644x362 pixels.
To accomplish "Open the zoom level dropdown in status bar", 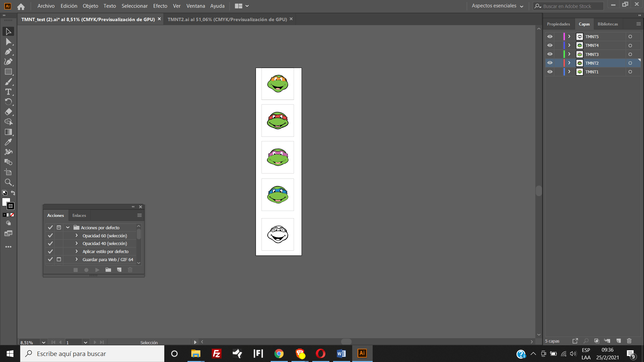I will pyautogui.click(x=43, y=342).
